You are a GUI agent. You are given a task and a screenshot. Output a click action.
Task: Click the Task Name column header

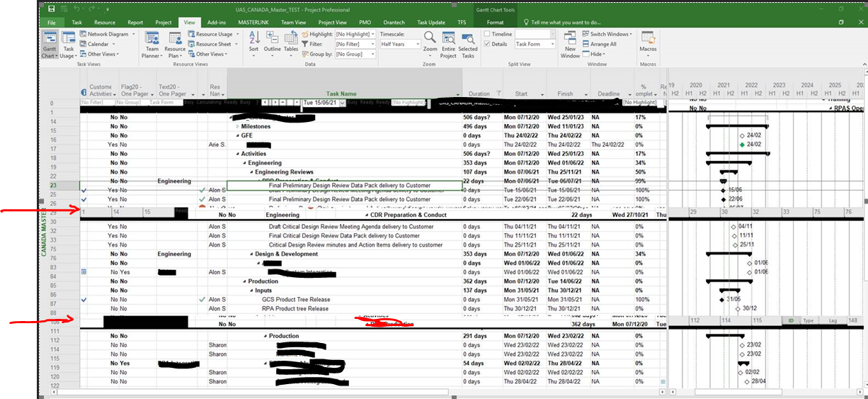coord(341,94)
